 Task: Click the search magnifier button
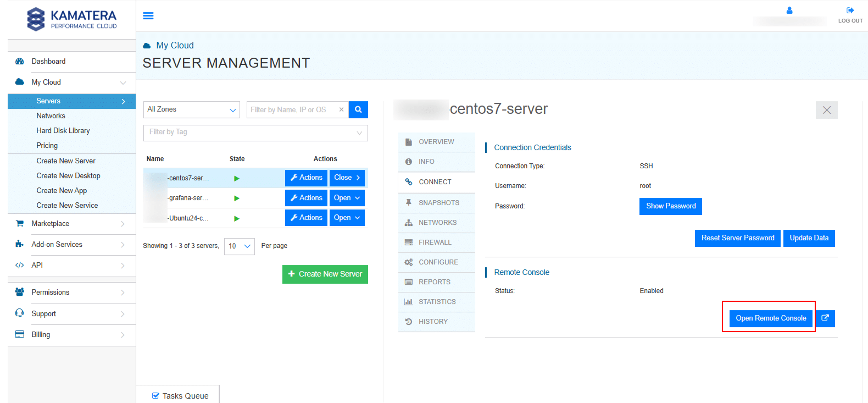pos(358,109)
